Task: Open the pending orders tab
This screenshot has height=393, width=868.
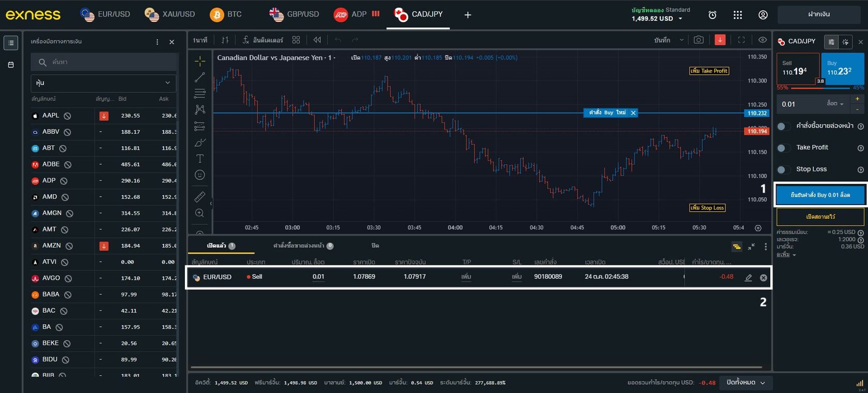Action: [x=303, y=246]
